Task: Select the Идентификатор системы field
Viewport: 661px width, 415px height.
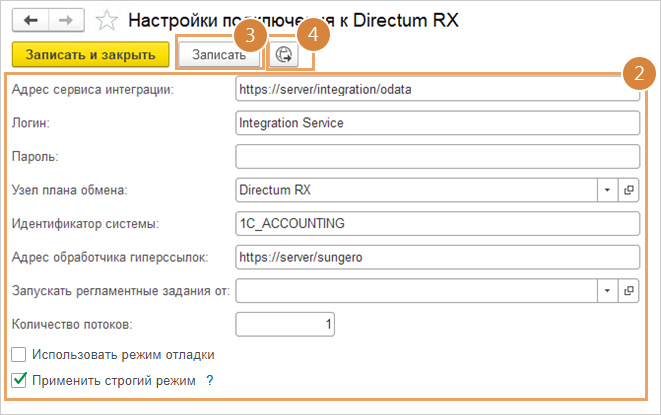Action: click(436, 223)
